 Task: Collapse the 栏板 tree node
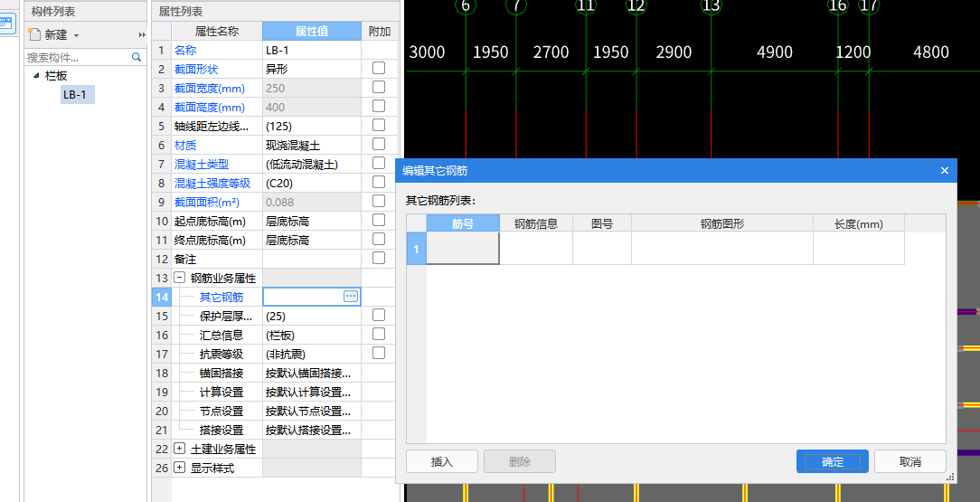click(x=36, y=76)
